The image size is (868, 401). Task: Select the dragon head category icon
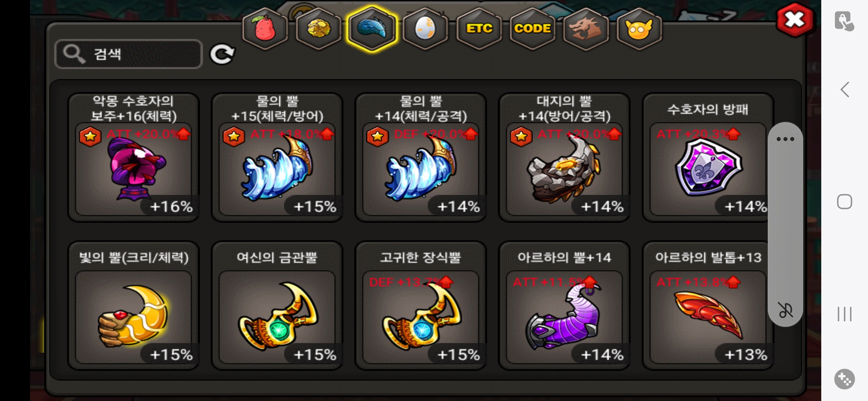tap(586, 29)
